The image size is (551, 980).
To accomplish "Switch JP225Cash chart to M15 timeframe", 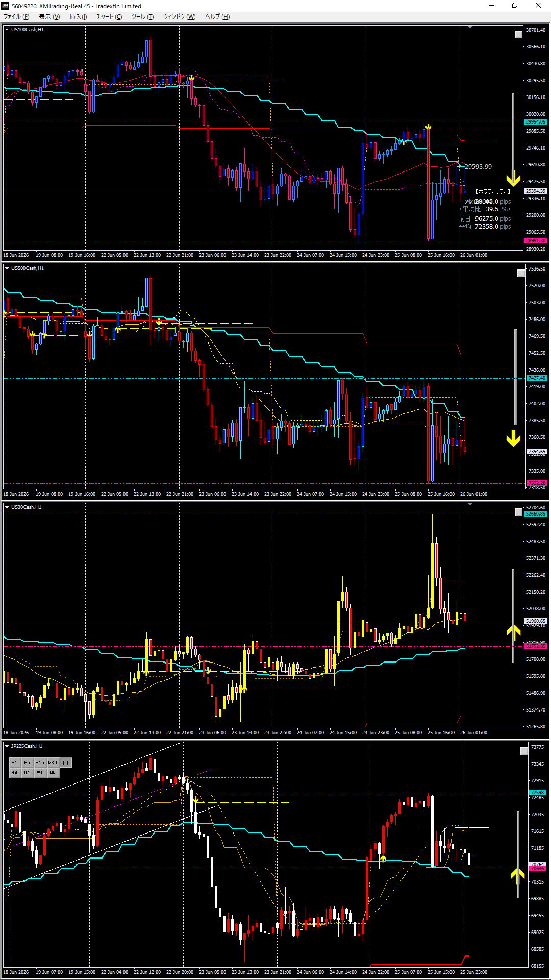I will pyautogui.click(x=40, y=763).
